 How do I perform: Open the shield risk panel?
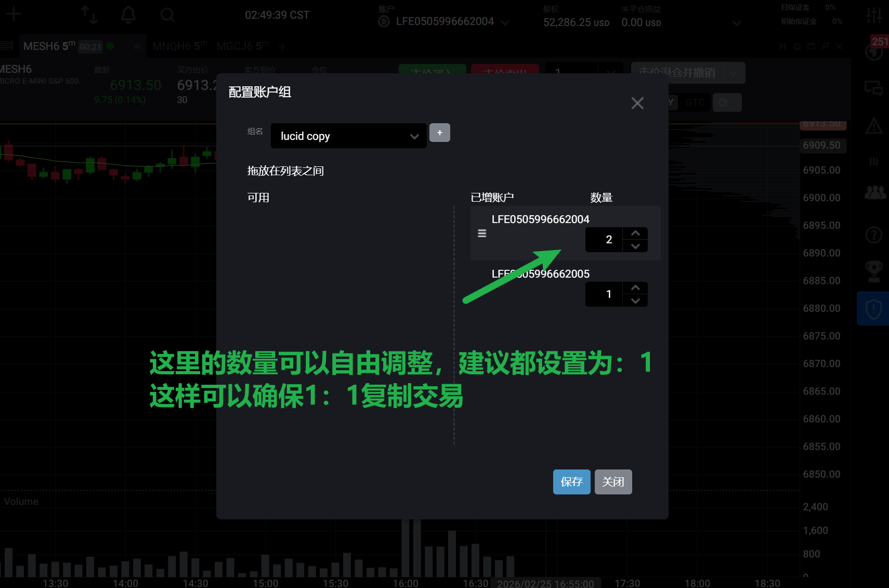tap(873, 308)
